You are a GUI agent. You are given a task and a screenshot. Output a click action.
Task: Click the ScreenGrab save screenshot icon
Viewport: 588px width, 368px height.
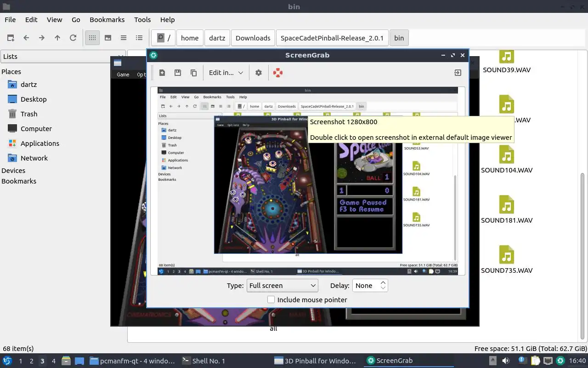pos(178,73)
